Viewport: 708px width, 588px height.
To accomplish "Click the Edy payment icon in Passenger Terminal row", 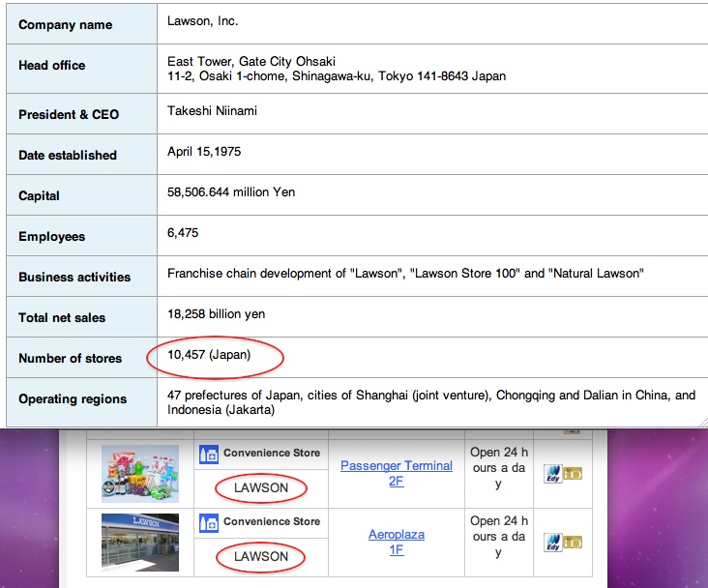I will tap(553, 474).
